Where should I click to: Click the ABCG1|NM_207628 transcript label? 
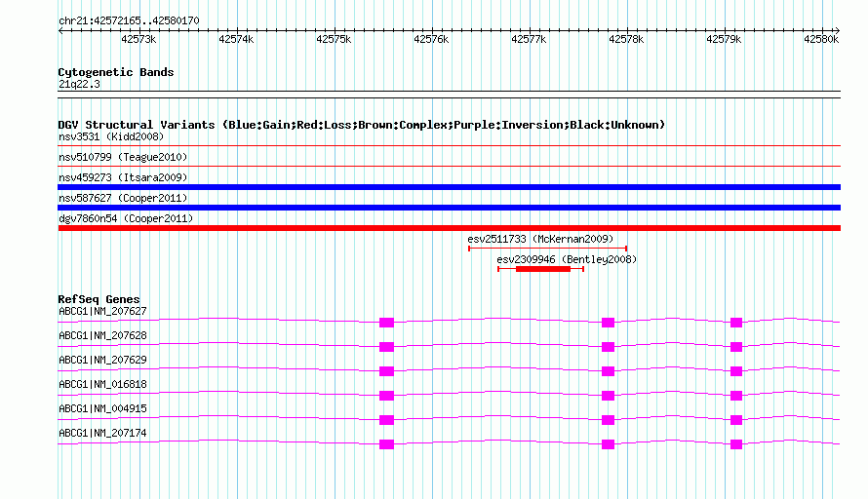102,336
